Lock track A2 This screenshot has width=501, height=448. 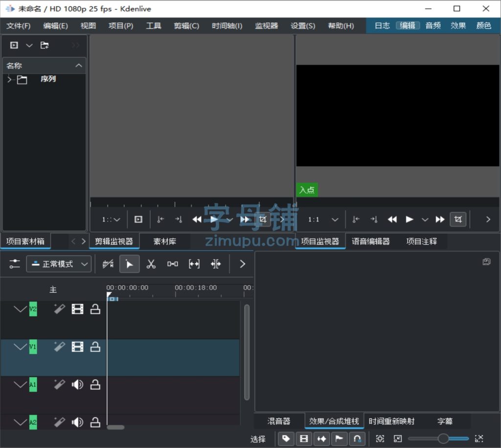coord(95,423)
